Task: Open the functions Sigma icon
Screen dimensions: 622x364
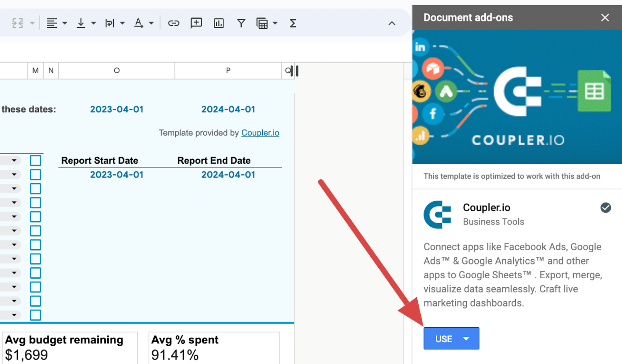Action: pyautogui.click(x=293, y=23)
